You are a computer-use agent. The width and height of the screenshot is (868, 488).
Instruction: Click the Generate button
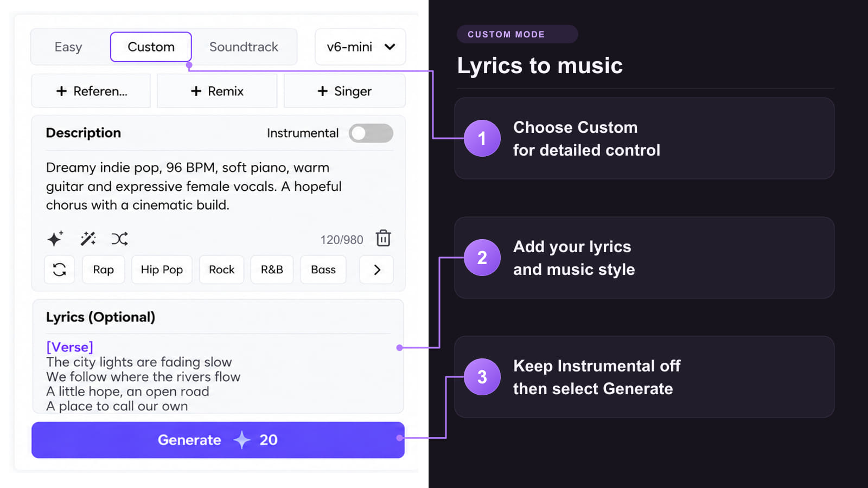click(x=218, y=440)
